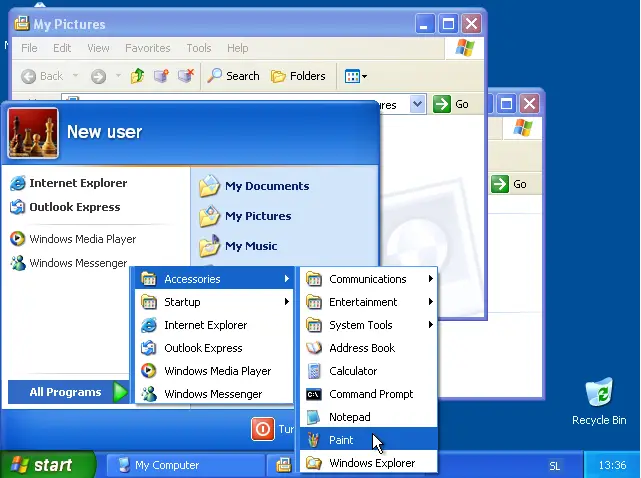Open Windows Messenger in All Programs list

214,394
